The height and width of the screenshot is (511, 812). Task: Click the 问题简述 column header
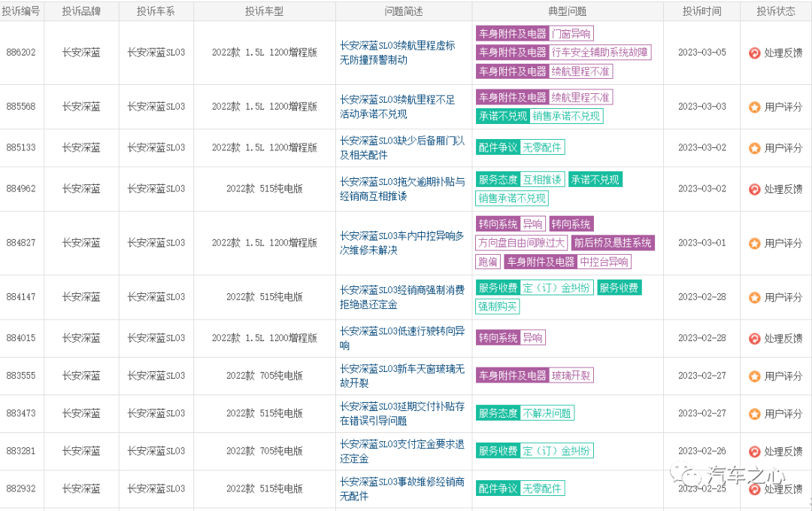click(x=404, y=11)
